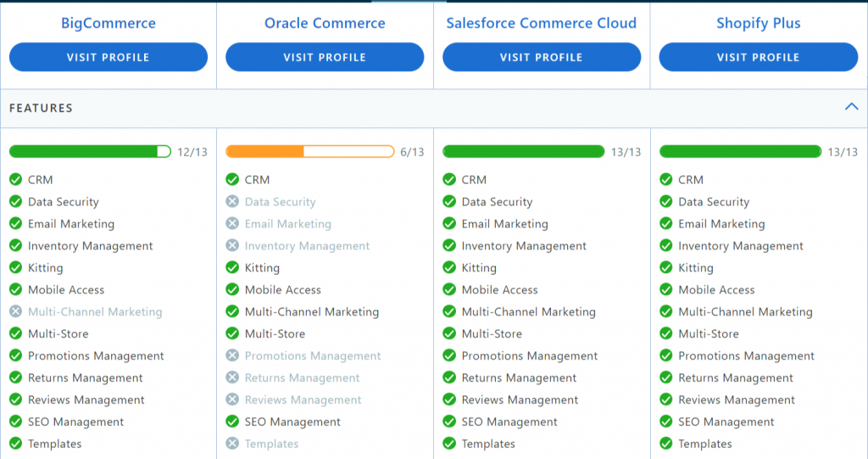Open the Salesforce Commerce Cloud title link
The height and width of the screenshot is (459, 868).
click(542, 23)
